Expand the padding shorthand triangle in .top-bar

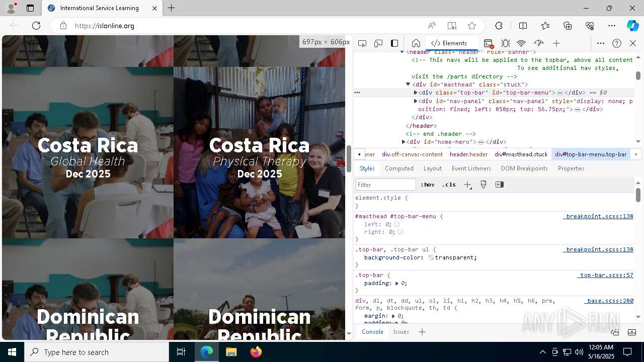click(x=396, y=284)
